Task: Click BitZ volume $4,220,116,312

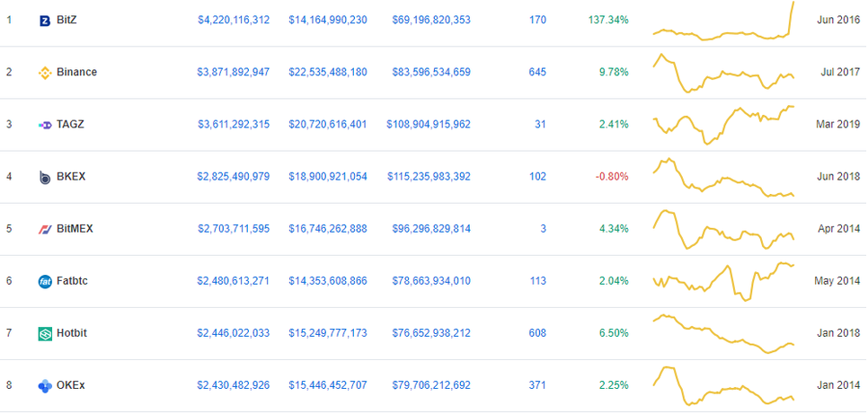Action: [x=234, y=20]
